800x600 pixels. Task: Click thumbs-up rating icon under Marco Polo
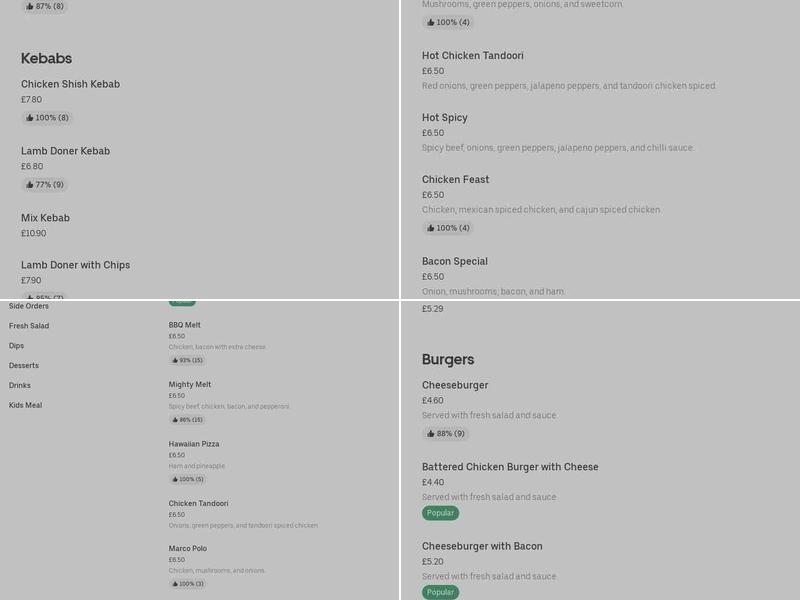pos(173,584)
